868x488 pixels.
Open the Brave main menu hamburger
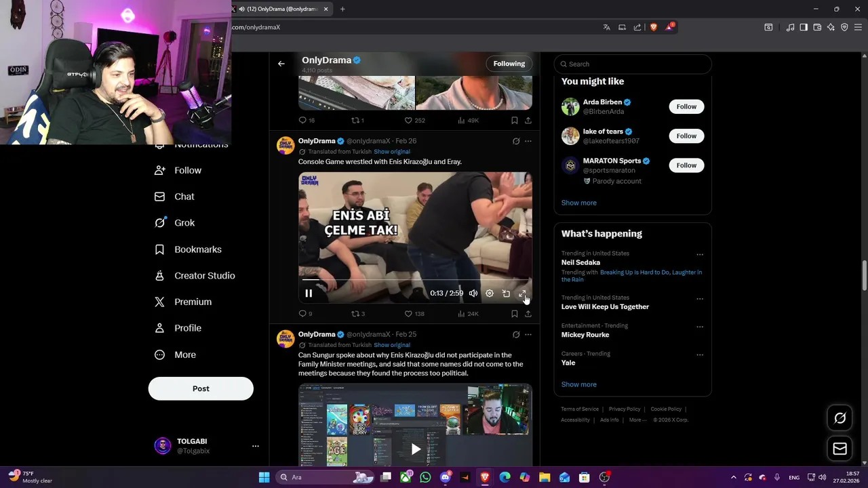(x=858, y=27)
